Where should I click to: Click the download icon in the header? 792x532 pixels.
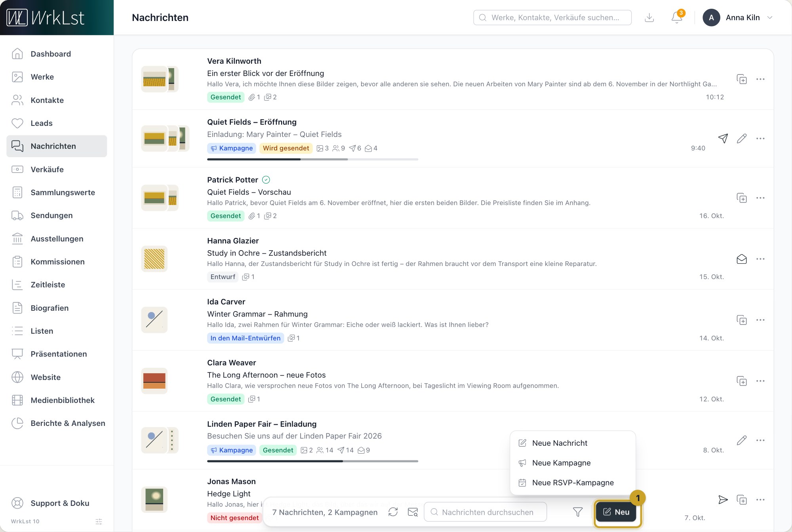pos(649,17)
